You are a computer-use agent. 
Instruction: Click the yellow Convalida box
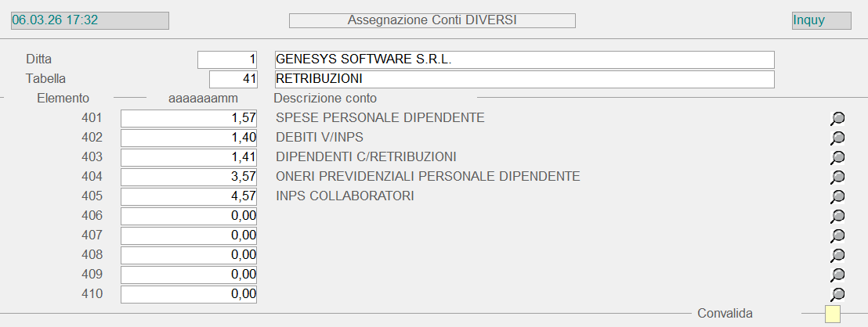832,314
